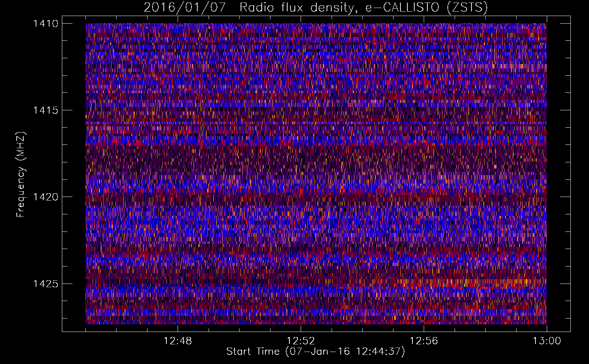Click the radio flux spectrogram image

(x=316, y=174)
